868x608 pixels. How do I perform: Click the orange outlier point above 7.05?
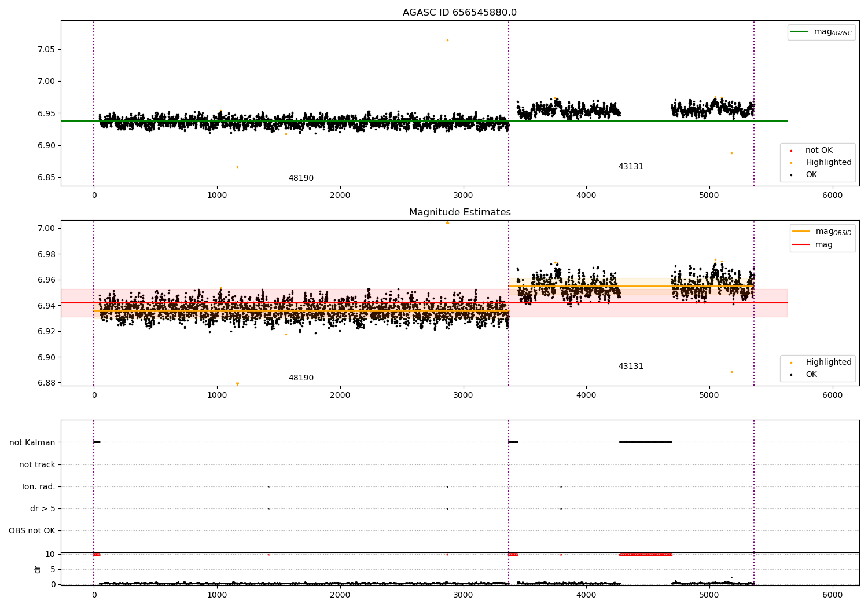[x=447, y=40]
